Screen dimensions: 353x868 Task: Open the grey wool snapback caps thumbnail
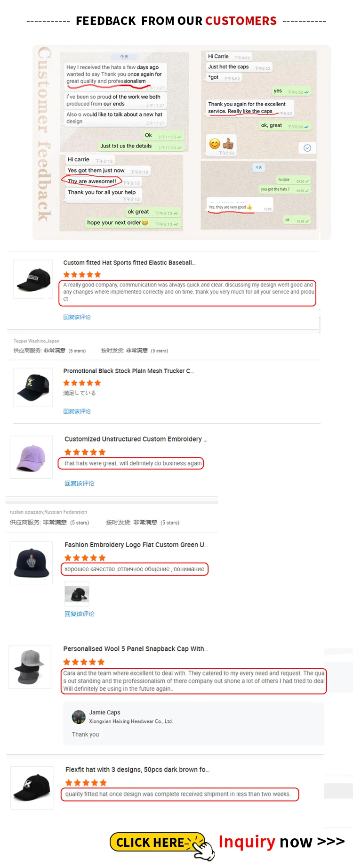[x=30, y=667]
